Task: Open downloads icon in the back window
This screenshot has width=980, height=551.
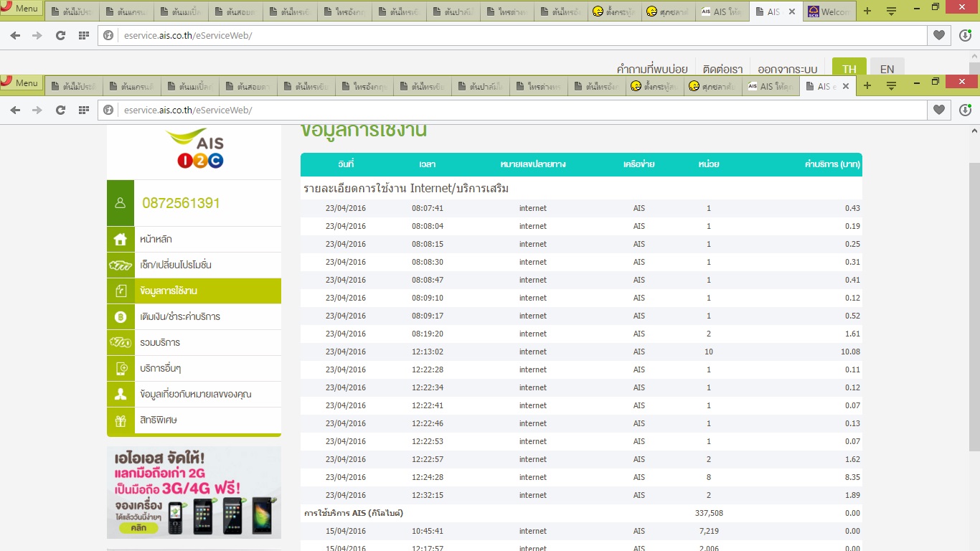Action: pos(965,35)
